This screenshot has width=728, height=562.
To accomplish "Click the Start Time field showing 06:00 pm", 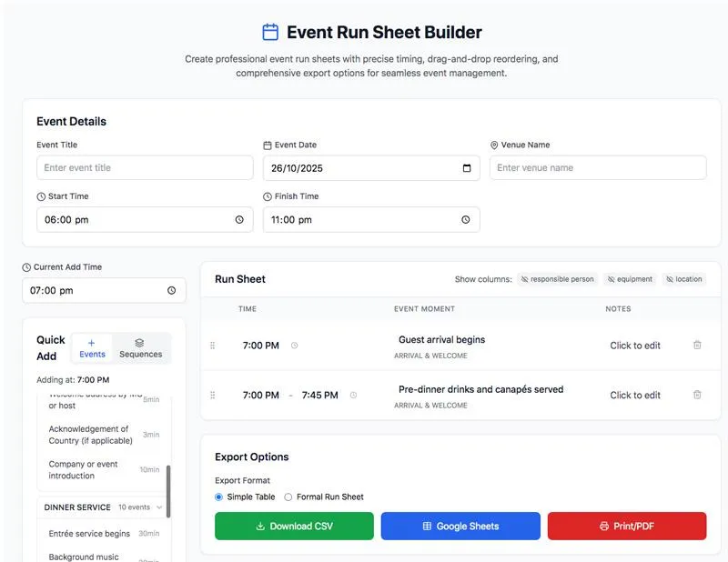I will [145, 219].
